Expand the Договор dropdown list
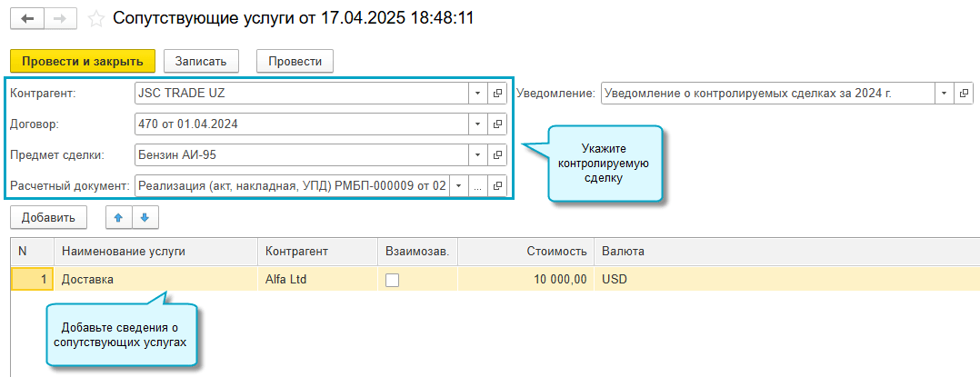This screenshot has width=980, height=377. tap(477, 124)
